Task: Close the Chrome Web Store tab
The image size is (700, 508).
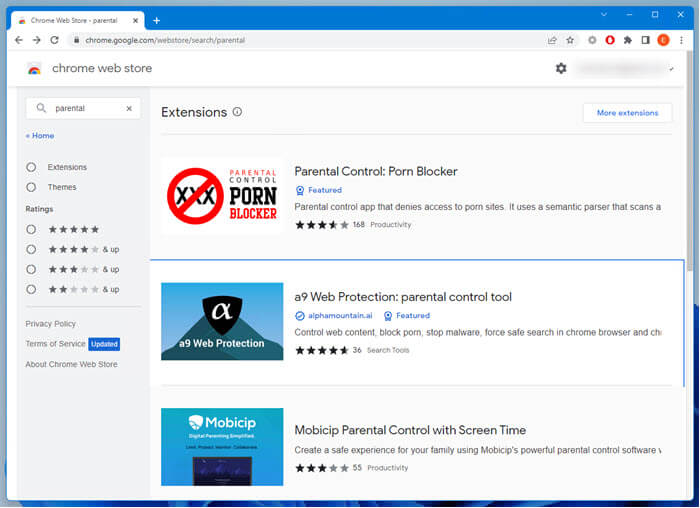Action: click(135, 21)
